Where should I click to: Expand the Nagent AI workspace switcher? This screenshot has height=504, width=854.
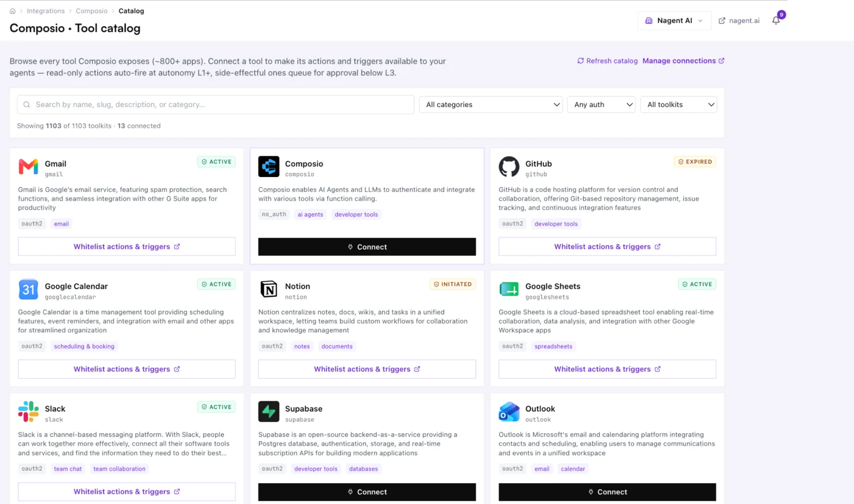tap(674, 21)
